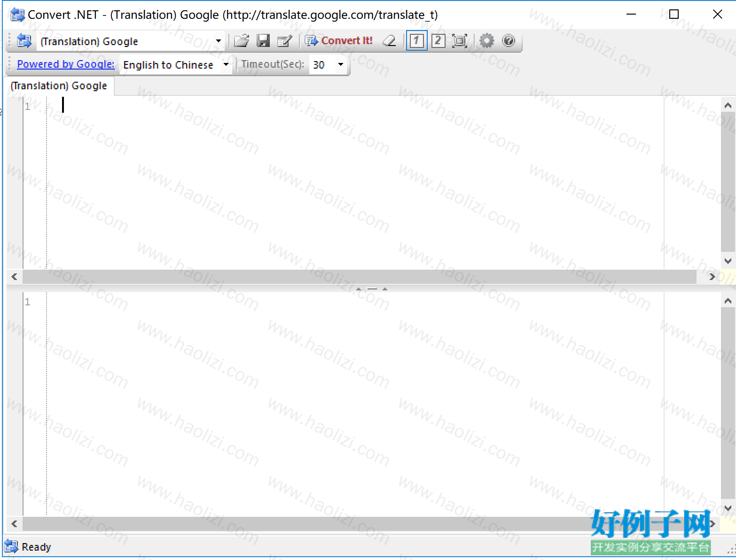Viewport: 736px width, 560px height.
Task: Click the pane splitter collapse arrows
Action: click(372, 288)
